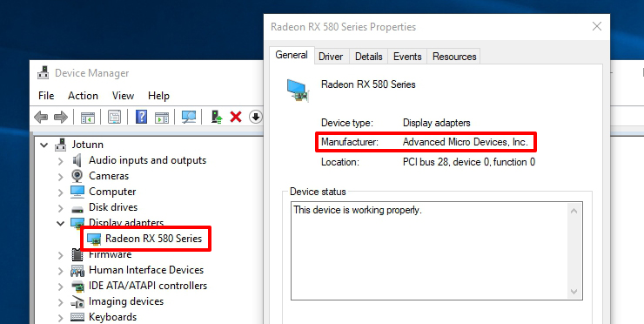Click the Back arrow in Device Manager toolbar
Screen dimensions: 644x324
click(x=41, y=118)
